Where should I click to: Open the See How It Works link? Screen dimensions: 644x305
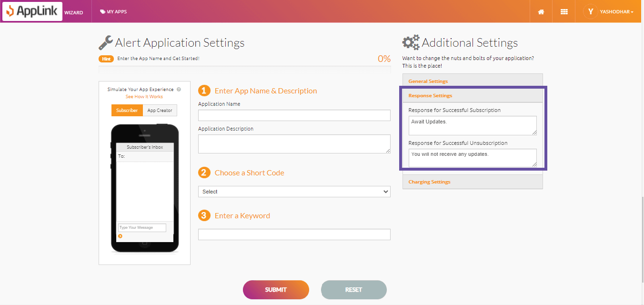coord(144,97)
